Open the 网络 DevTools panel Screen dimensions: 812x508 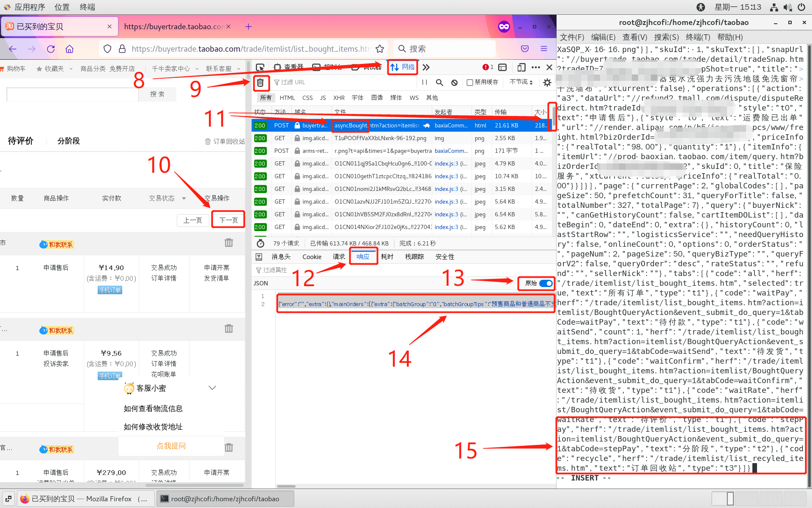[x=402, y=67]
